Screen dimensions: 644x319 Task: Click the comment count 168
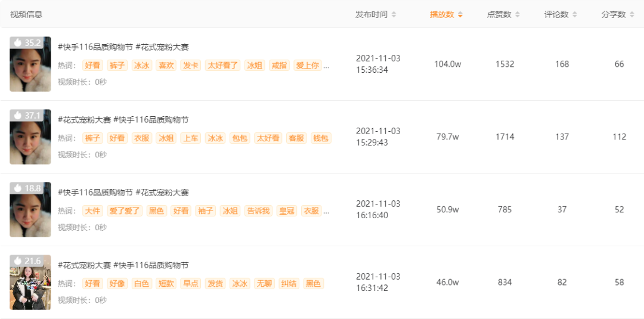pyautogui.click(x=562, y=64)
